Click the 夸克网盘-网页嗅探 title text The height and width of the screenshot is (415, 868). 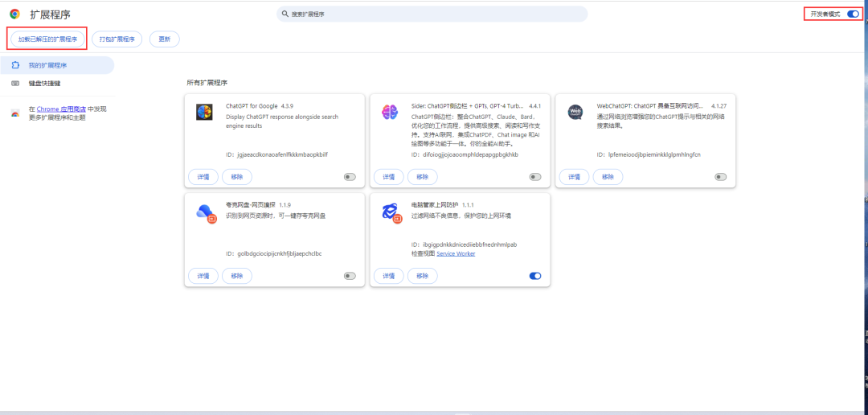tap(251, 204)
